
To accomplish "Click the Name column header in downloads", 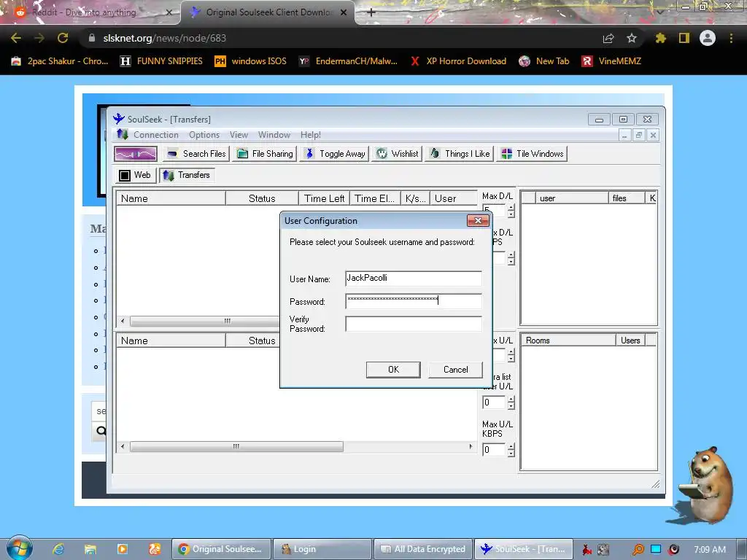I will point(171,198).
